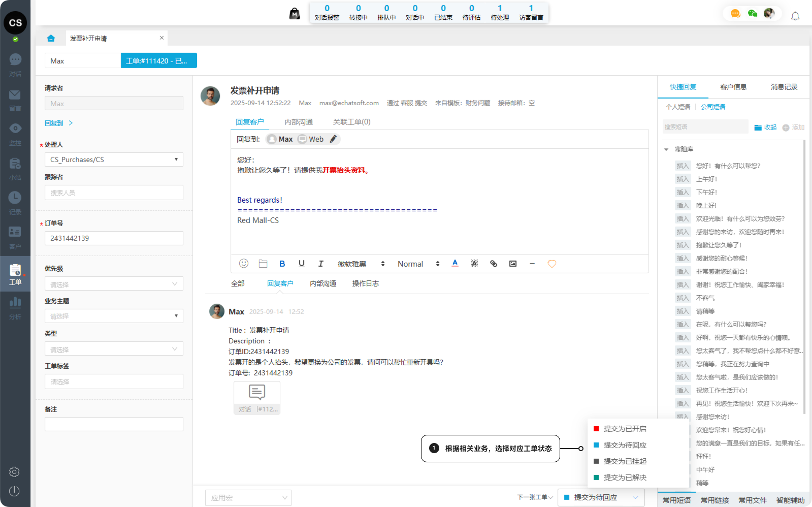
Task: Click the font color icon
Action: coord(455,264)
